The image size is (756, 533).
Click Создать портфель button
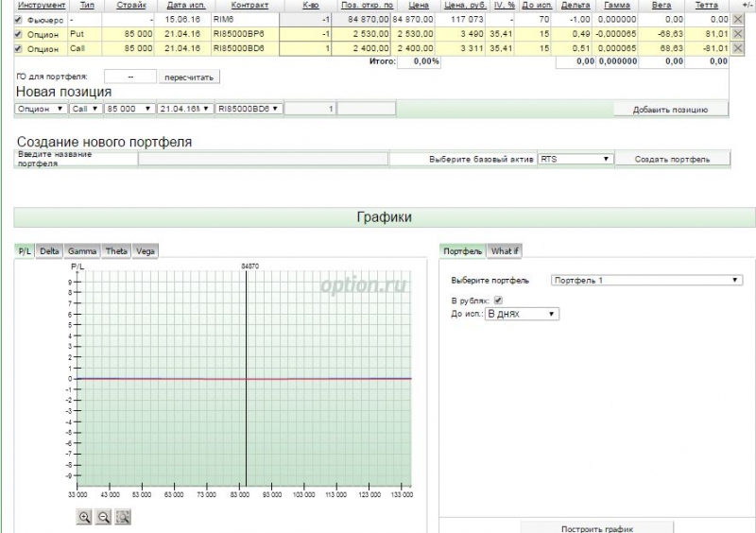point(672,159)
